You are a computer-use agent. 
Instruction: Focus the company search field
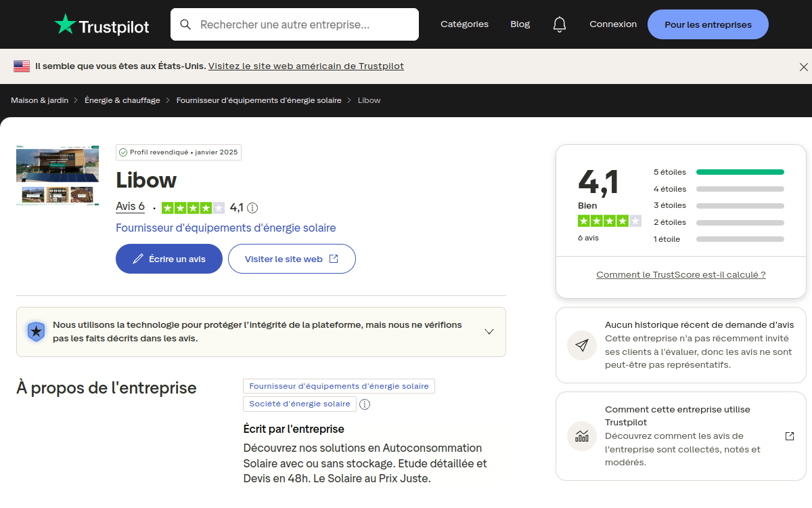click(x=294, y=24)
